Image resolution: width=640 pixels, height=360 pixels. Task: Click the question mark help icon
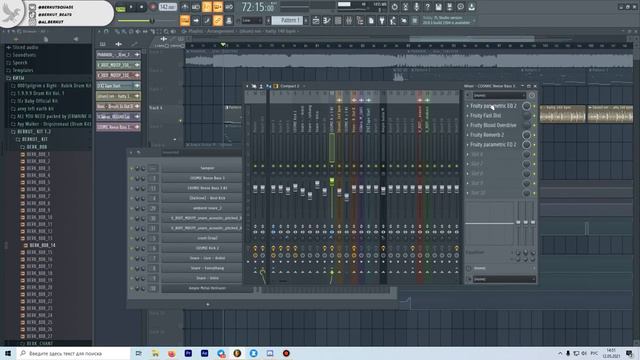click(x=427, y=7)
